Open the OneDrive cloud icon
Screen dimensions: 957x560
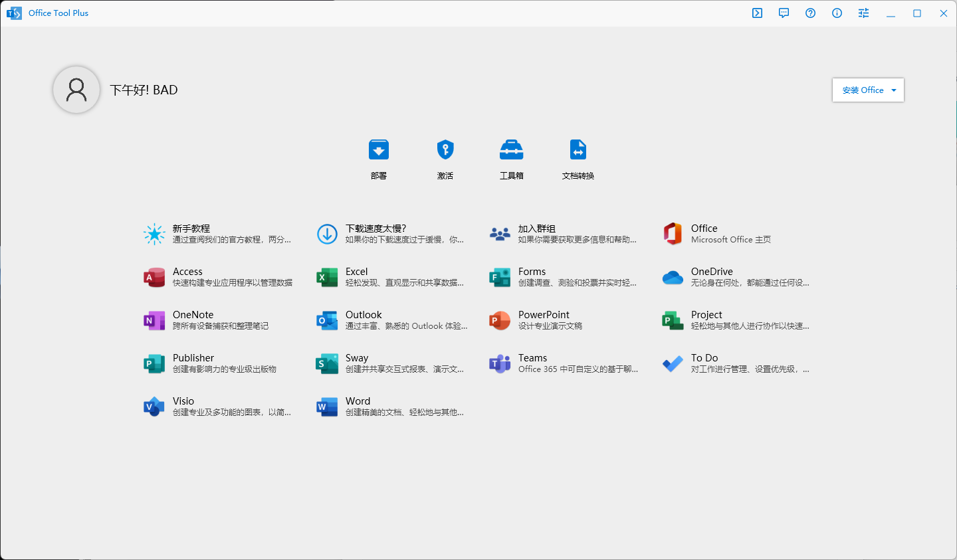673,277
